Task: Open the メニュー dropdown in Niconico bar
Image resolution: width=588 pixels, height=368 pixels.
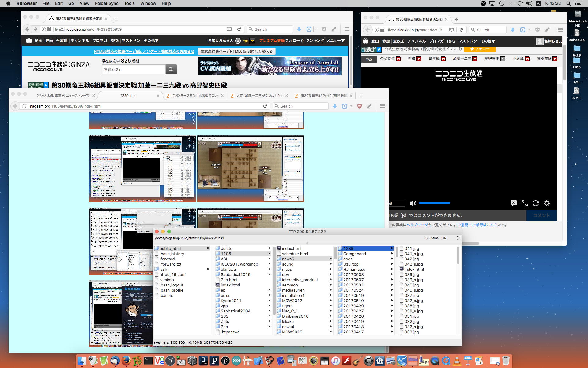Action: 335,40
